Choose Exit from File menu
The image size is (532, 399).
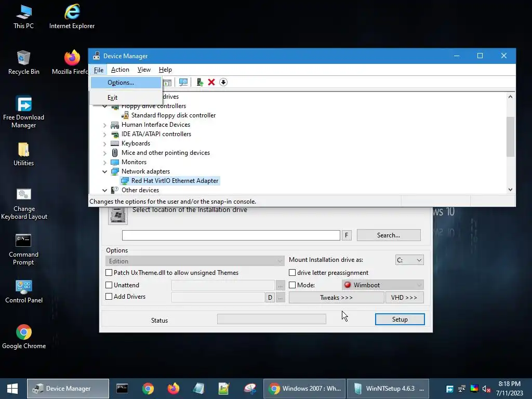click(126, 98)
